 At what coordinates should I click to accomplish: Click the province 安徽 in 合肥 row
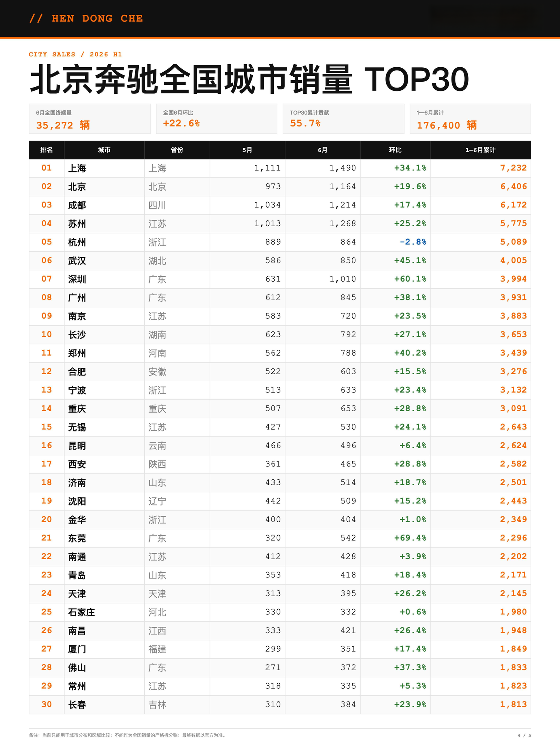[157, 372]
